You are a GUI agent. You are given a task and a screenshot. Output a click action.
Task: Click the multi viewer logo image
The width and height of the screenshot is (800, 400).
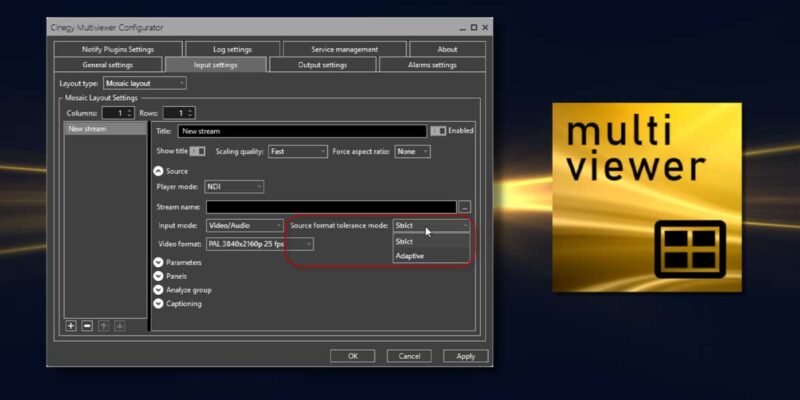[x=647, y=197]
